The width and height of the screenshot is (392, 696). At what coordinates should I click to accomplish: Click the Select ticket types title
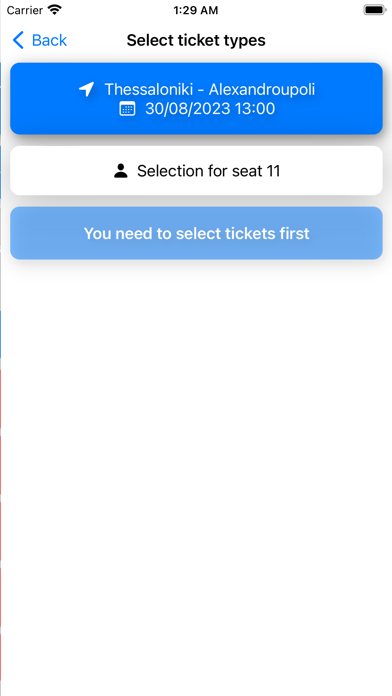click(196, 40)
